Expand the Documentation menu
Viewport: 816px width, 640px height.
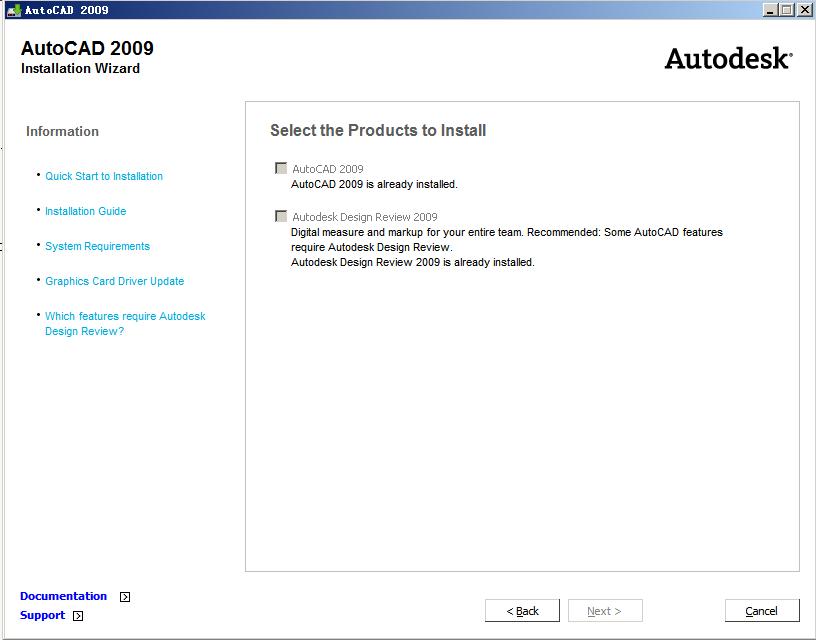(x=63, y=596)
